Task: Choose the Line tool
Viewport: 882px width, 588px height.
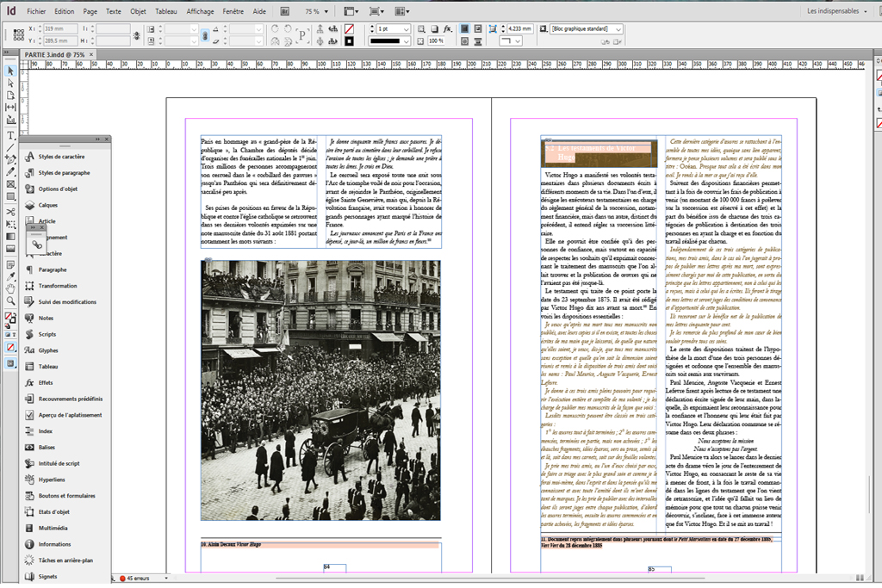Action: 10,148
